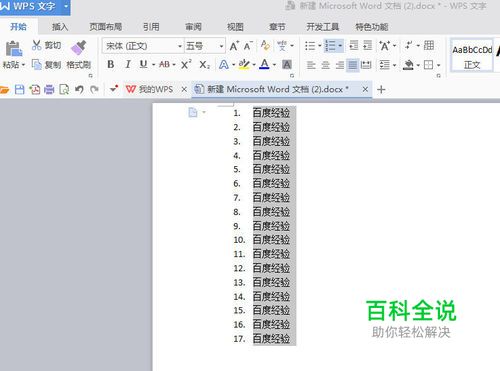Center align the text
This screenshot has height=371, width=500.
pos(325,65)
